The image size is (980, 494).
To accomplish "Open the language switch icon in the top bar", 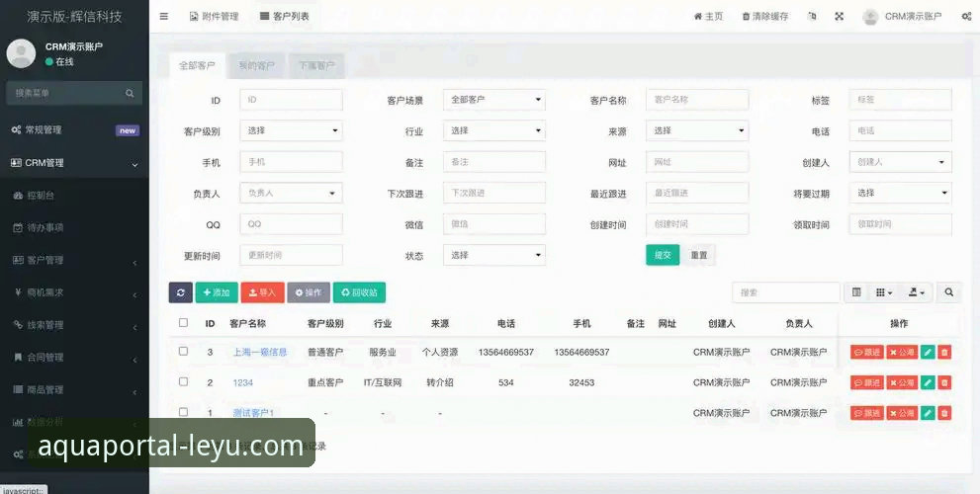I will point(812,16).
